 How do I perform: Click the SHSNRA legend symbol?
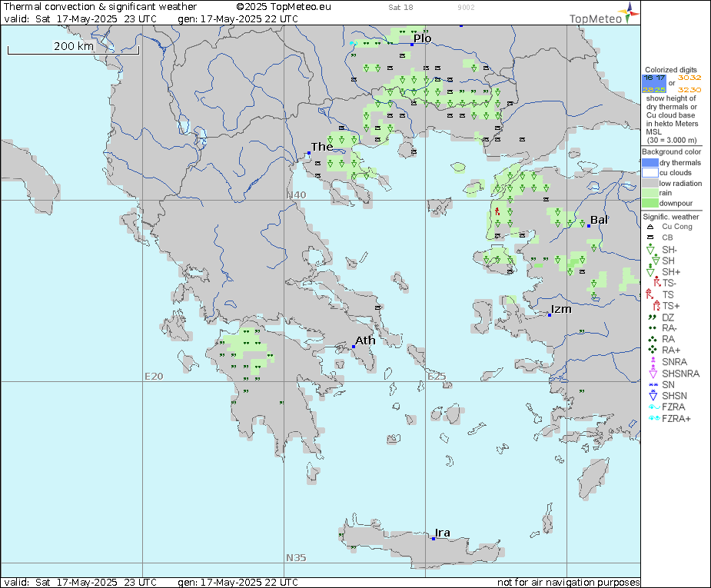(653, 372)
